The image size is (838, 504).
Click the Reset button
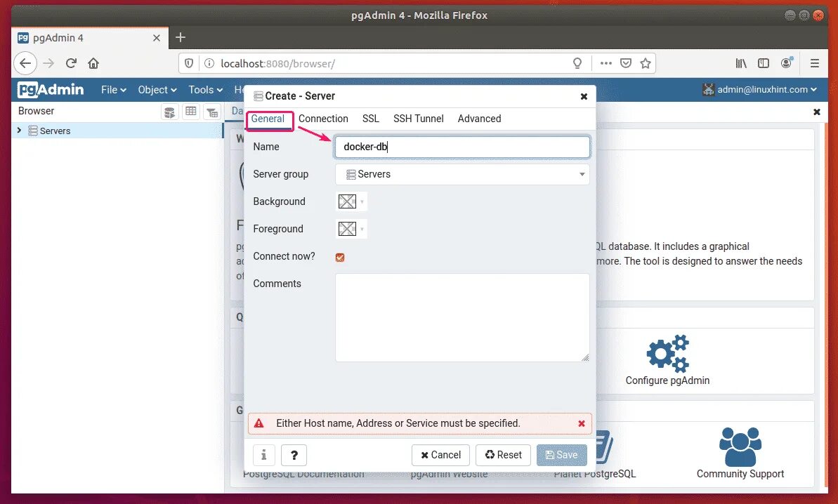(503, 455)
